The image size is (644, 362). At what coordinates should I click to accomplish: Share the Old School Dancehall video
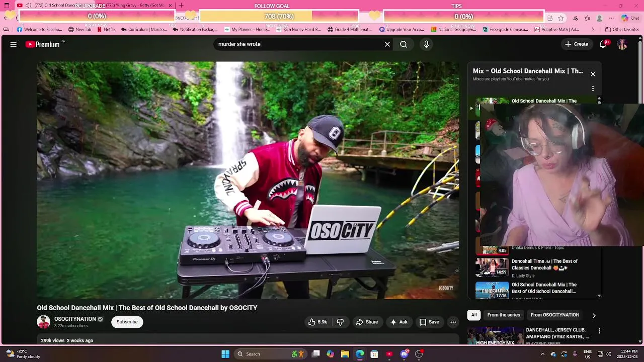[x=367, y=322]
